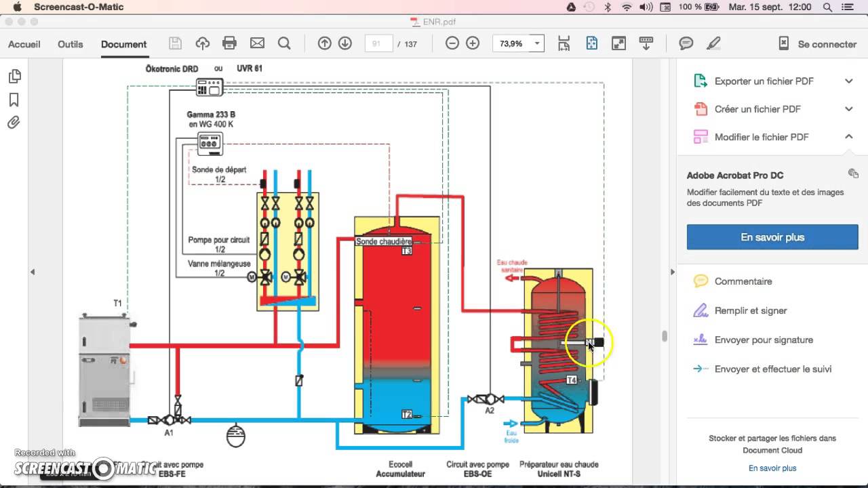Send the file by email via envelope icon

coord(257,43)
